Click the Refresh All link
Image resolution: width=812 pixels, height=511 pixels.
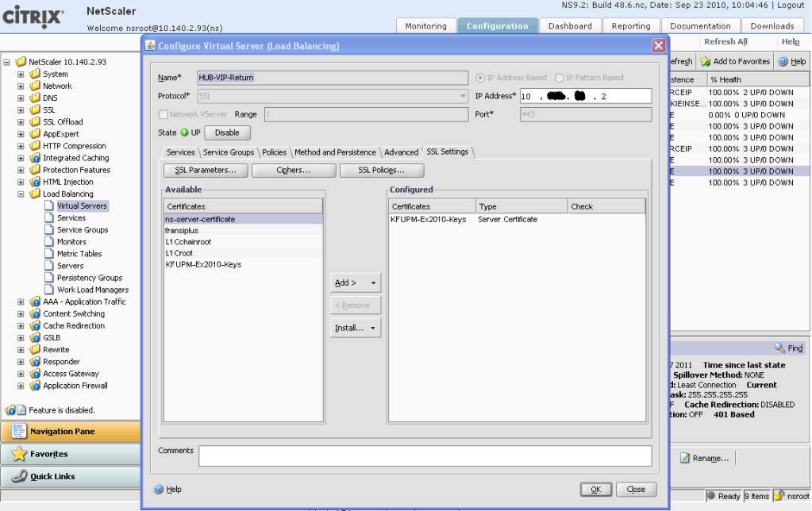pos(725,41)
